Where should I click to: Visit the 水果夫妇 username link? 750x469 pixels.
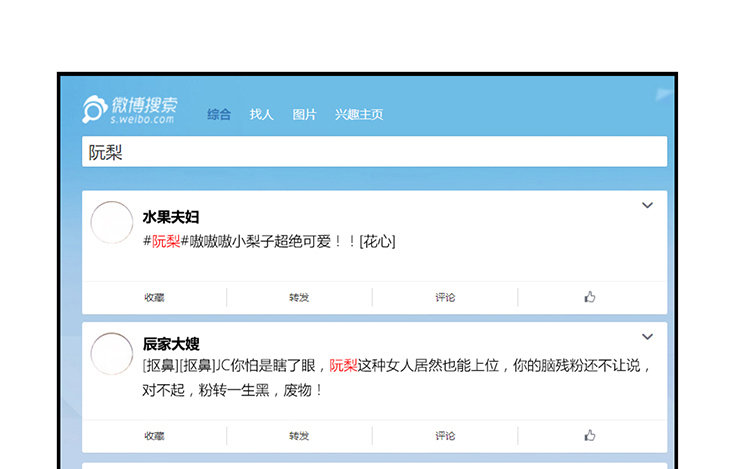tap(171, 216)
